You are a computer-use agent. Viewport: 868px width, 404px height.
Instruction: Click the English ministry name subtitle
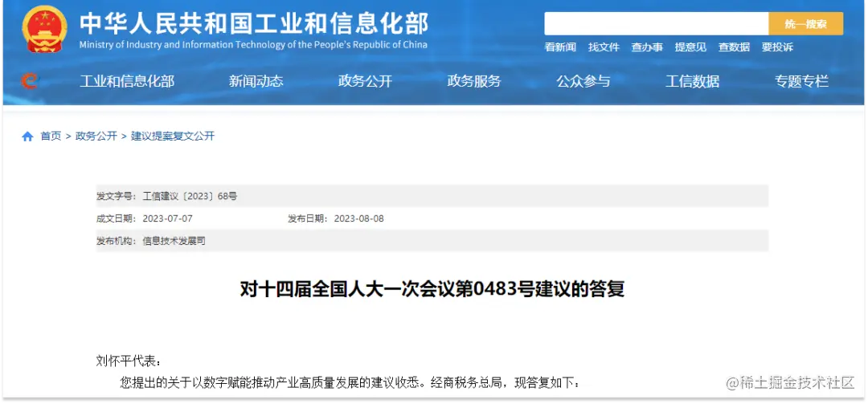coord(253,45)
